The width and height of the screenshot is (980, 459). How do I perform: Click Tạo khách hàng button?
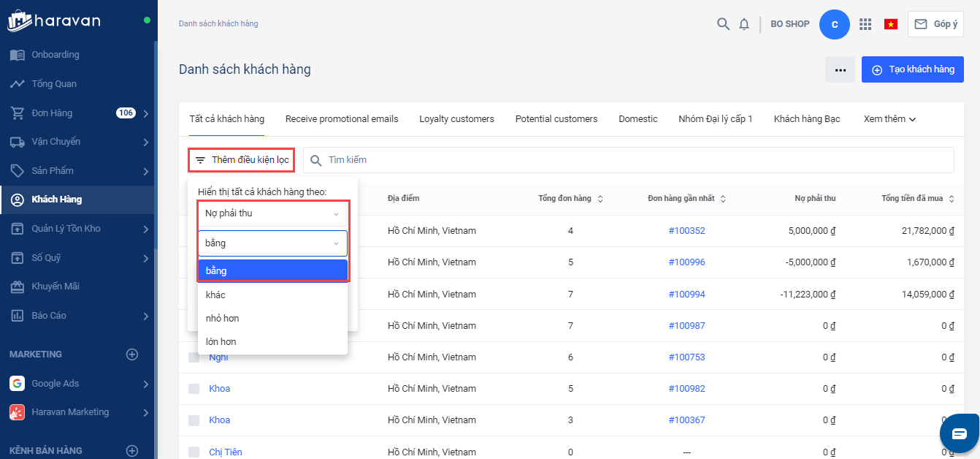pyautogui.click(x=912, y=69)
